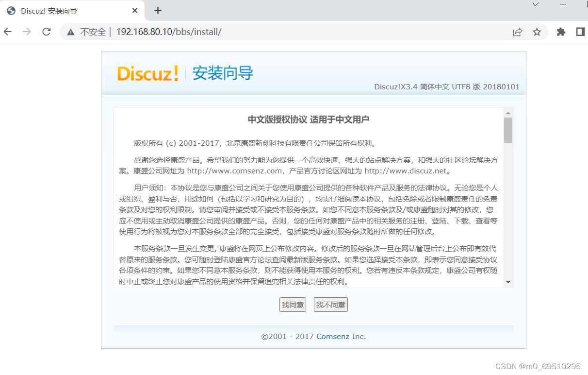Click the 我不同意 button
The image size is (588, 375).
[331, 305]
